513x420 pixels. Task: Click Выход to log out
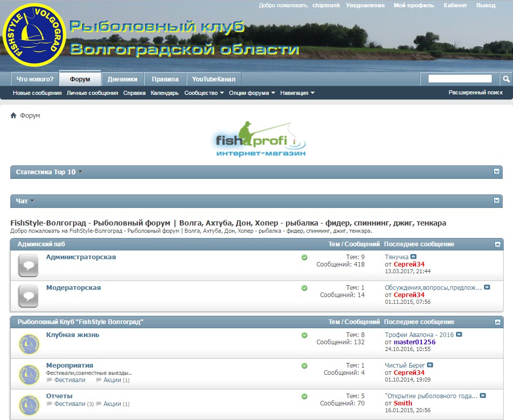point(486,5)
